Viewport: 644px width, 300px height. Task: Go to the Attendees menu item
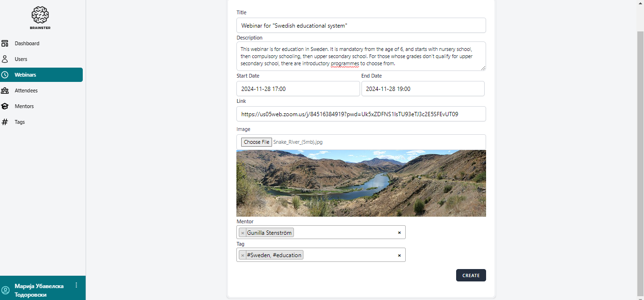(x=26, y=90)
